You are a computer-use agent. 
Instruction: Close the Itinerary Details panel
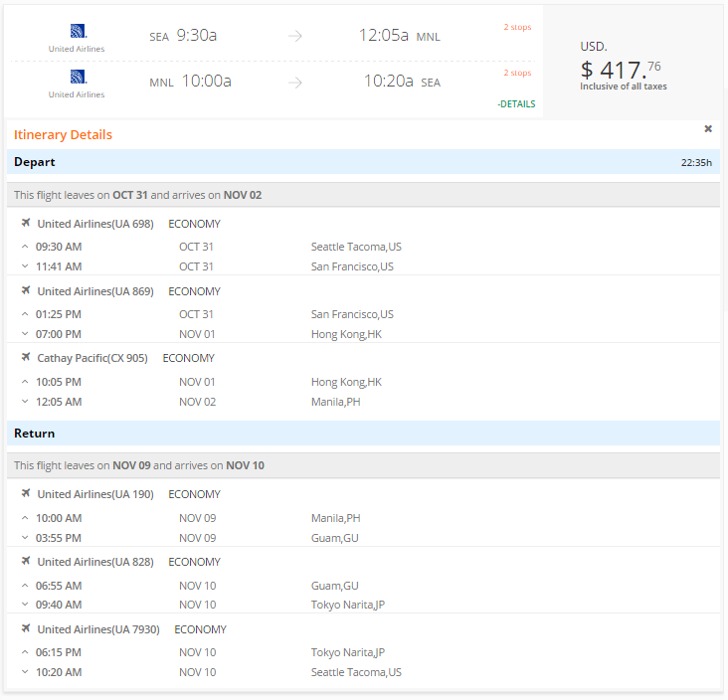tap(707, 128)
